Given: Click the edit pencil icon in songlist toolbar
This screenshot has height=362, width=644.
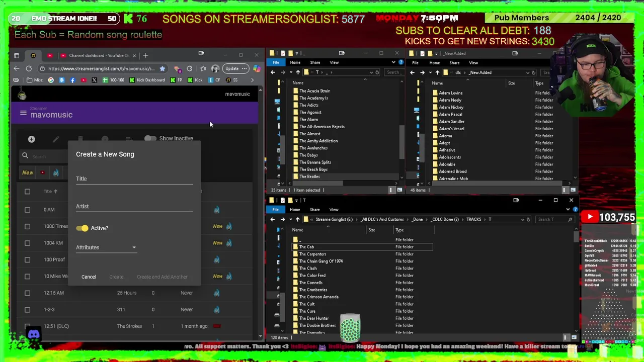Looking at the screenshot, I should tap(56, 139).
